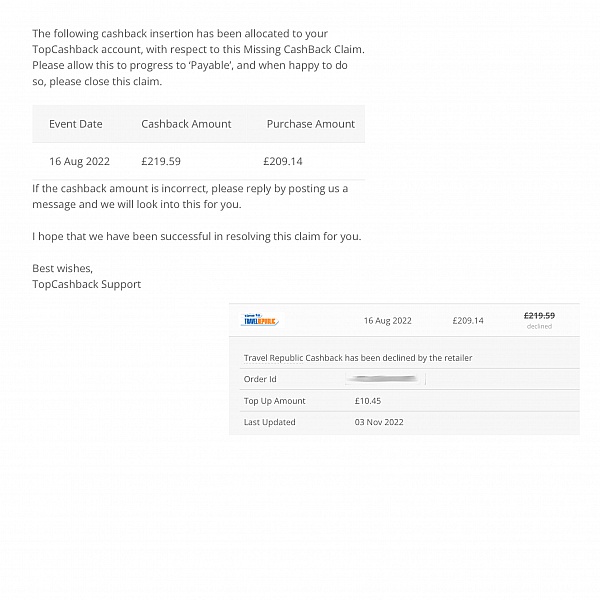The height and width of the screenshot is (600, 600).
Task: Click the £209.14 purchase amount cell
Action: coord(283,161)
